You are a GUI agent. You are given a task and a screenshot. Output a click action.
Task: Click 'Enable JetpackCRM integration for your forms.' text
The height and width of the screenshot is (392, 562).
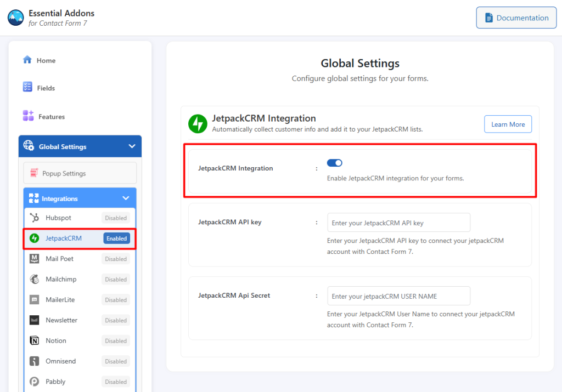(x=395, y=178)
